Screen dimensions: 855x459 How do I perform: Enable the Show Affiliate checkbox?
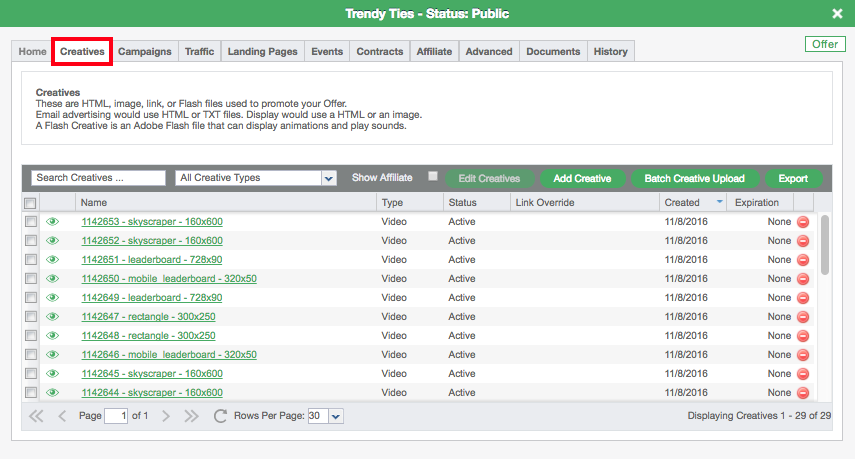click(x=433, y=176)
